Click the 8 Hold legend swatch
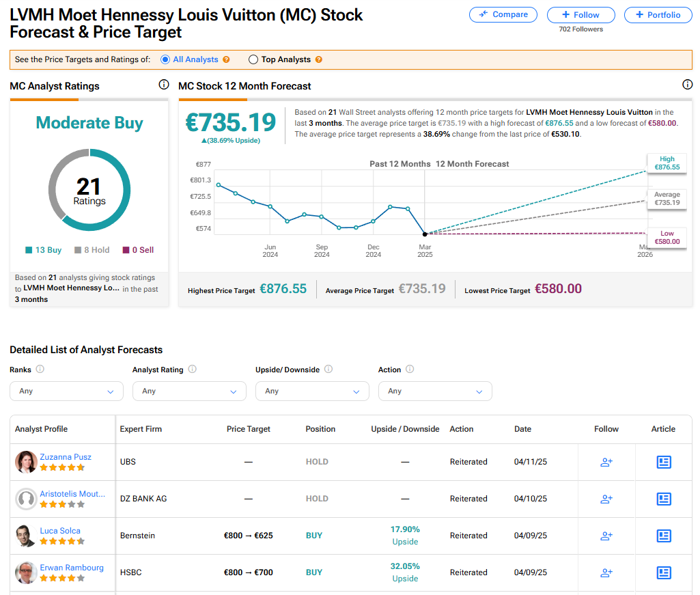The image size is (700, 595). 78,250
